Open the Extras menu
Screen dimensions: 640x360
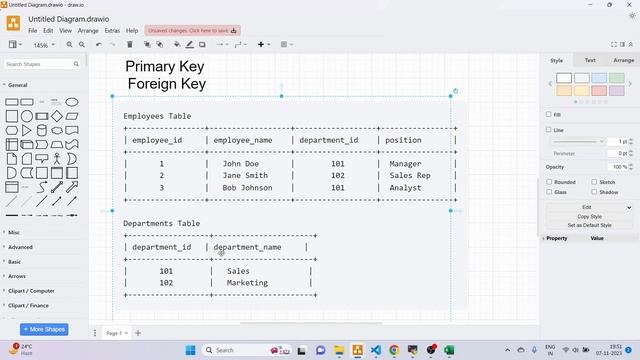(112, 31)
